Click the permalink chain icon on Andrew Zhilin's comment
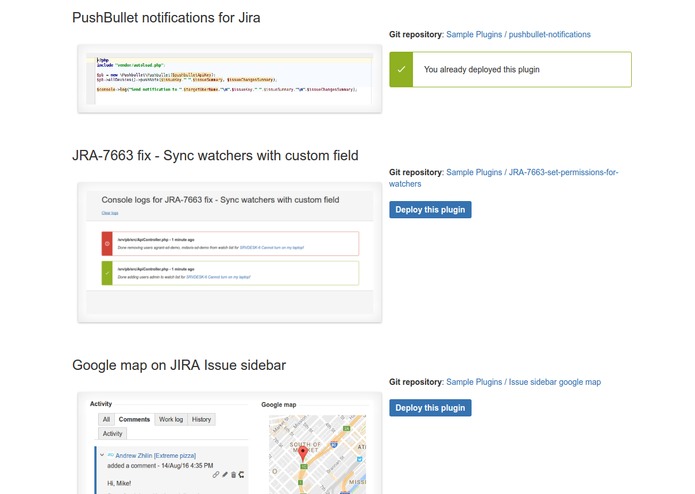The image size is (695, 494). click(x=215, y=475)
